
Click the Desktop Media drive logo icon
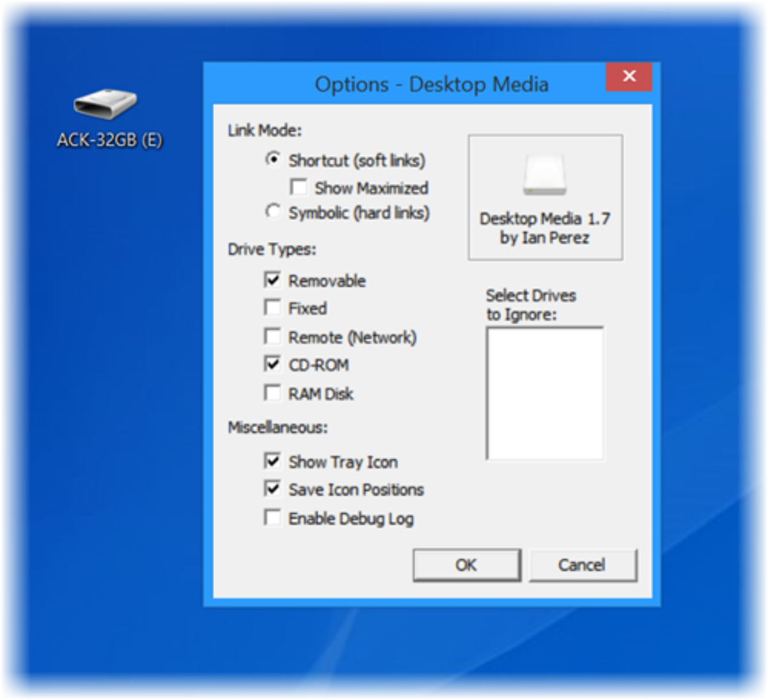pos(545,175)
